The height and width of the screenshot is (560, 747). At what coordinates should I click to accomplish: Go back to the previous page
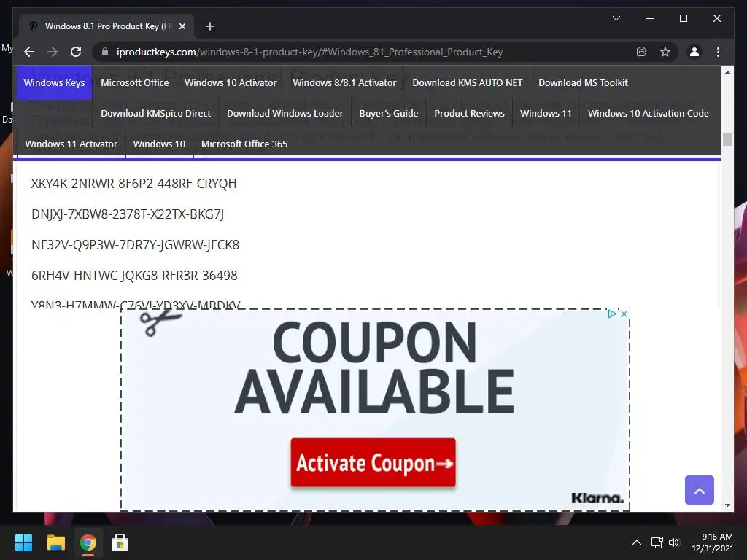[x=29, y=52]
